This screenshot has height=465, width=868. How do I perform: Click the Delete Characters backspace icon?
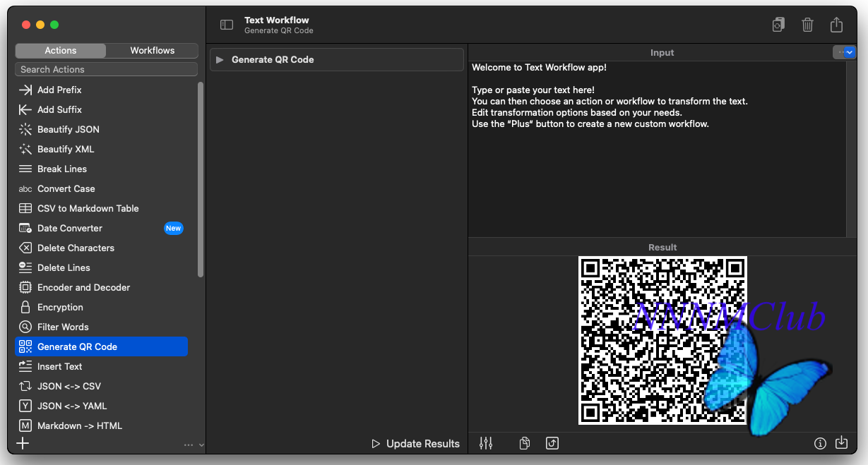pyautogui.click(x=25, y=248)
